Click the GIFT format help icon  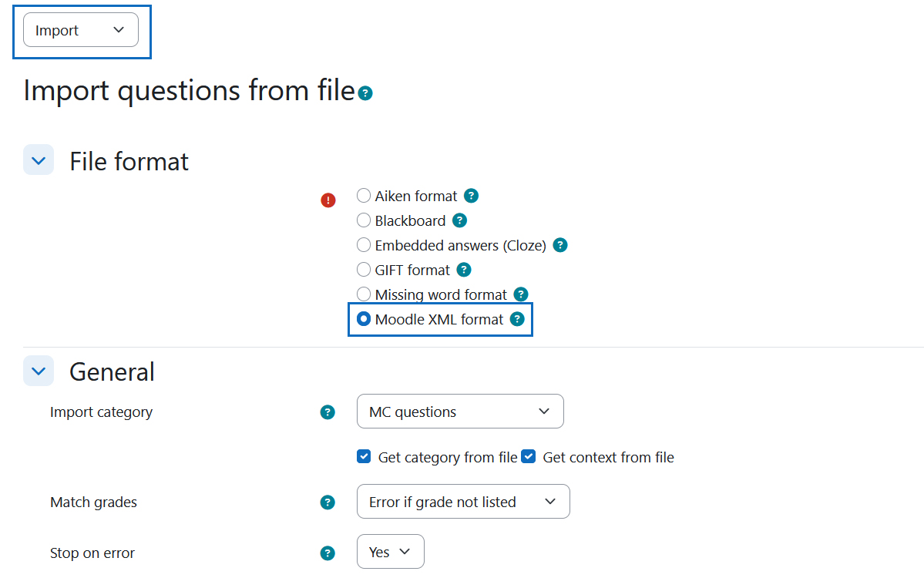(464, 270)
